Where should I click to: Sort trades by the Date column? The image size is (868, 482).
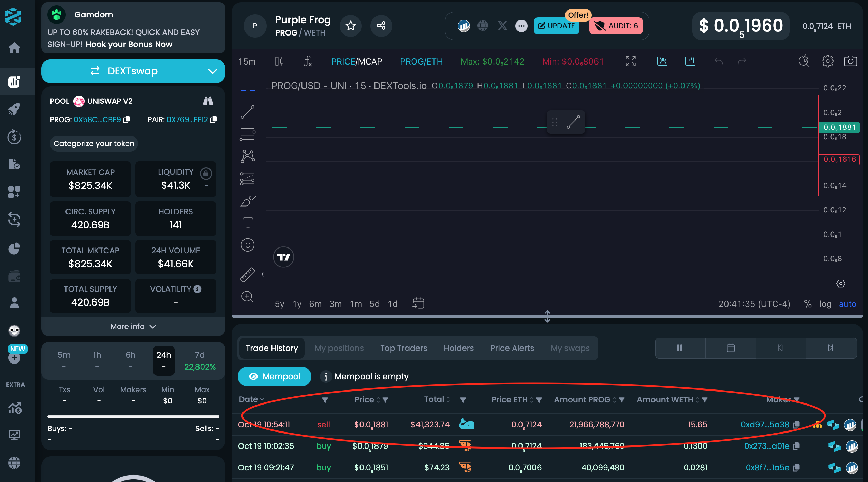pos(251,399)
